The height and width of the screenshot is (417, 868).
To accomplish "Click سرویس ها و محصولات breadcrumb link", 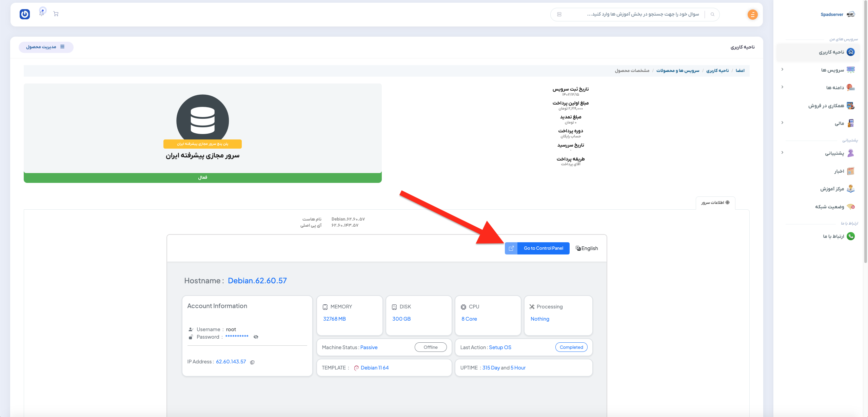I will [x=678, y=71].
